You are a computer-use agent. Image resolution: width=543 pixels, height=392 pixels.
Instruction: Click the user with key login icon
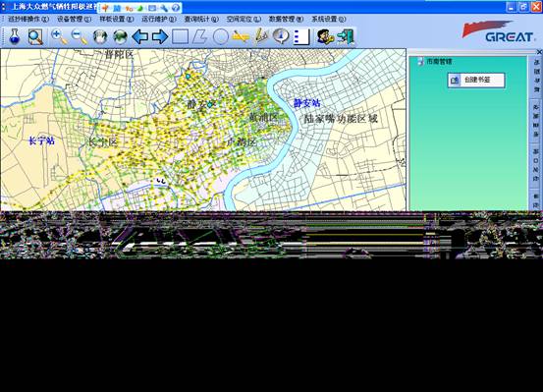click(325, 36)
